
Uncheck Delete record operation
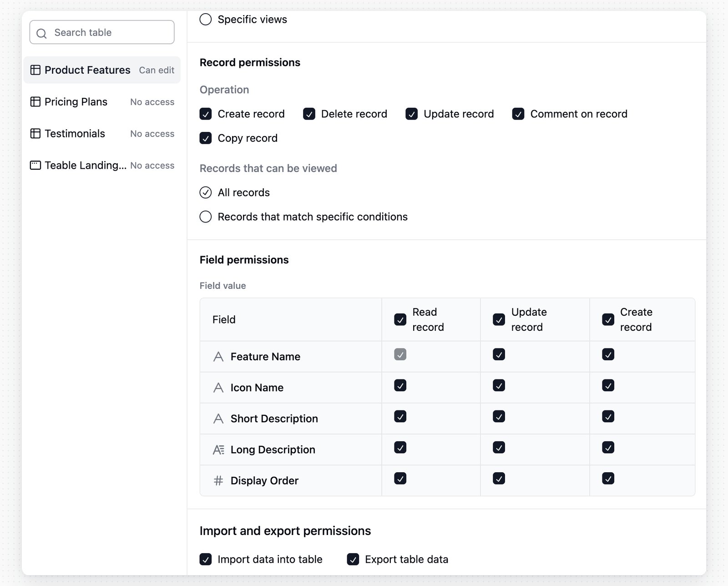309,114
